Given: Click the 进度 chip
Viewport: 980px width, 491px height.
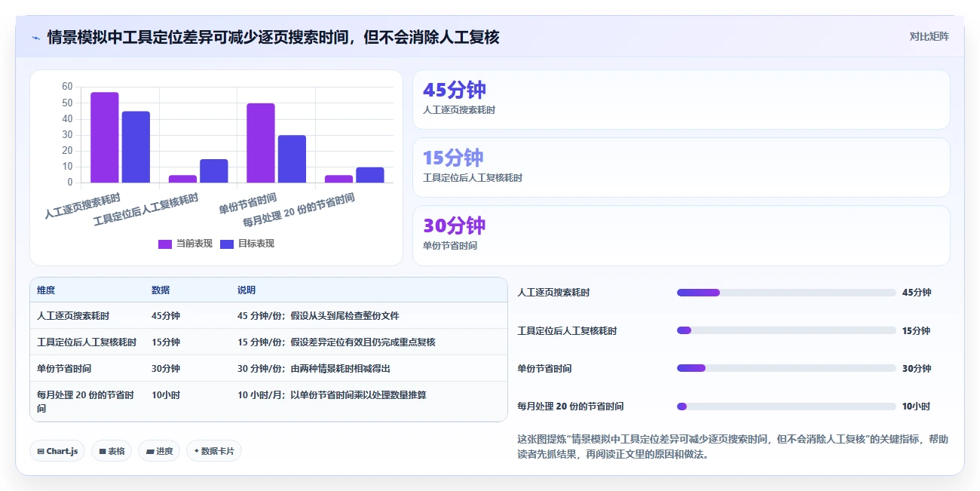Looking at the screenshot, I should click(159, 451).
